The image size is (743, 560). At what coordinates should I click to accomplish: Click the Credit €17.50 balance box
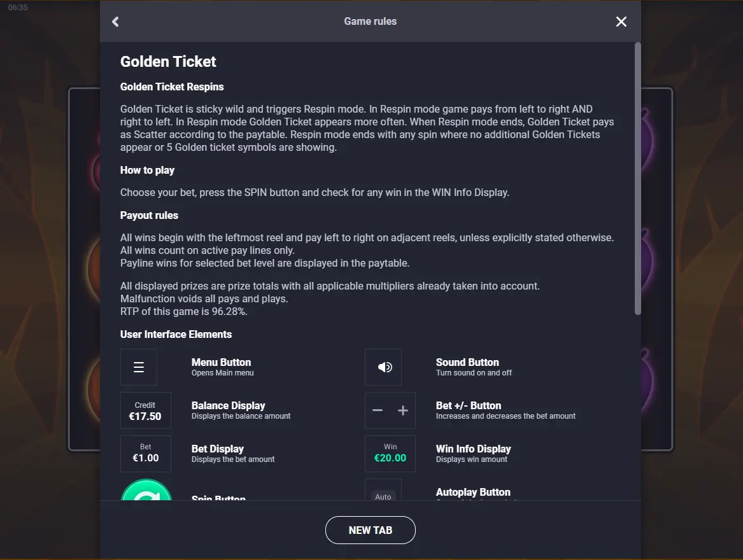[145, 410]
